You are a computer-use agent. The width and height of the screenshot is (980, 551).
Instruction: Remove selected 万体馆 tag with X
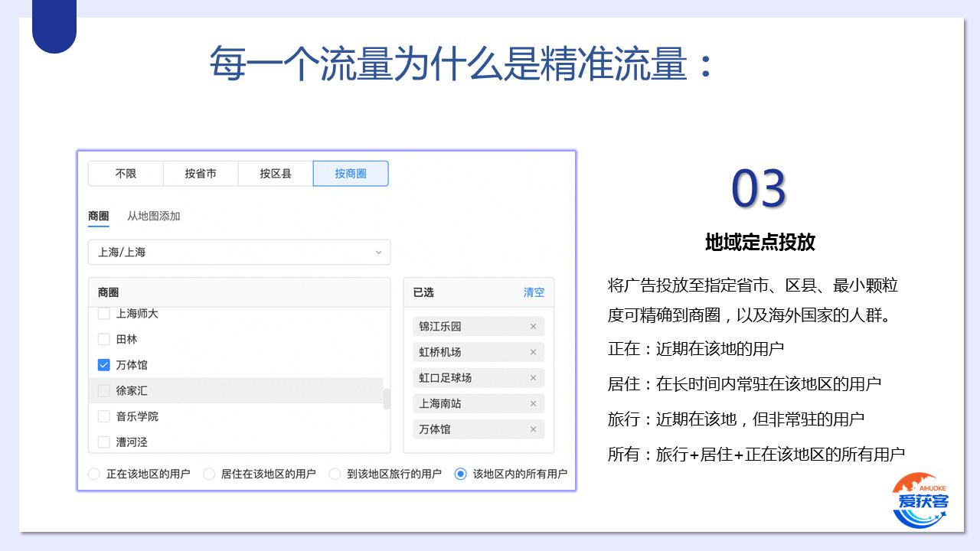click(534, 429)
